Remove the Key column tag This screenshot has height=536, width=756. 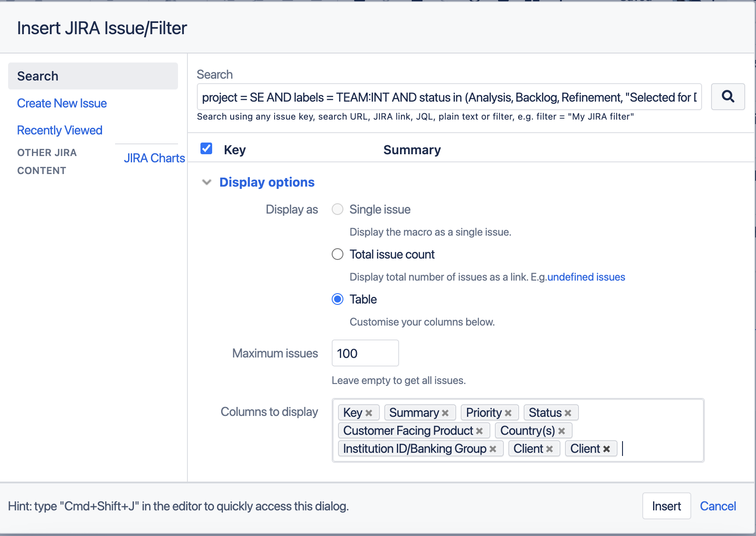369,412
